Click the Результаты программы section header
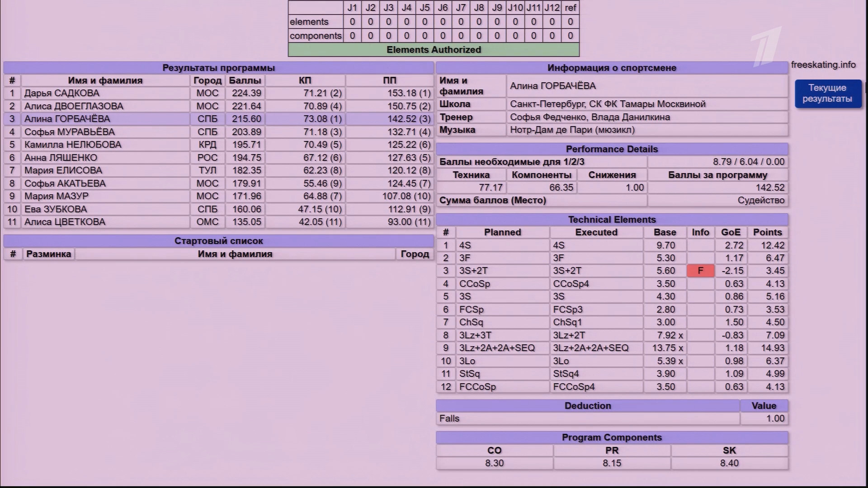The image size is (868, 488). point(218,68)
